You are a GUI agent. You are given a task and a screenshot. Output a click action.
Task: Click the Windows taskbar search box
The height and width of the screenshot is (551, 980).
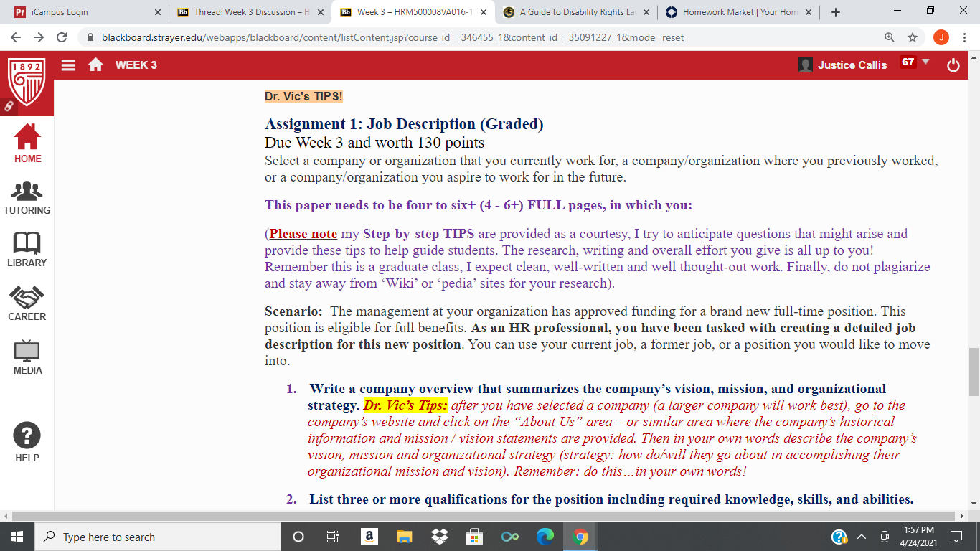pos(157,537)
